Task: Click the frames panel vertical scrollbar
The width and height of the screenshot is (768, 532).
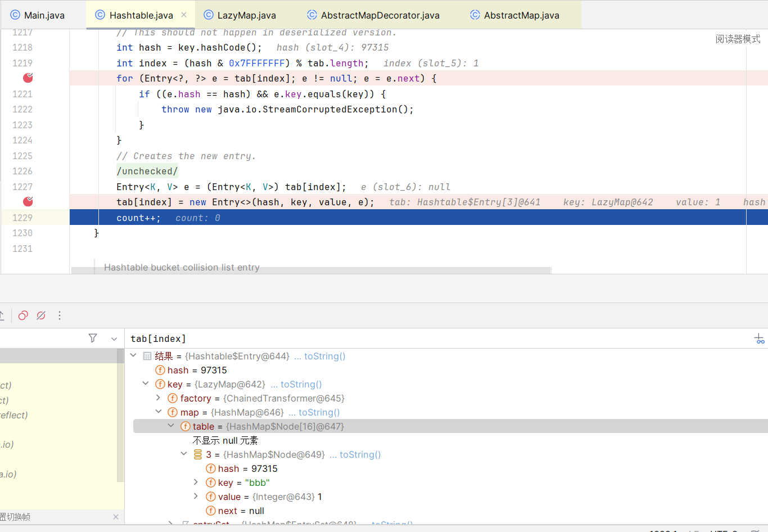Action: point(120,415)
